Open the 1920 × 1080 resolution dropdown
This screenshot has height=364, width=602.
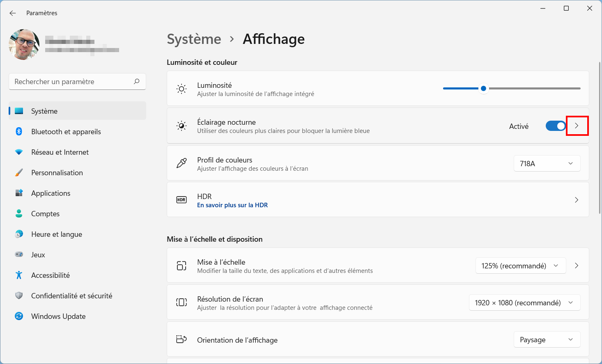(x=524, y=302)
